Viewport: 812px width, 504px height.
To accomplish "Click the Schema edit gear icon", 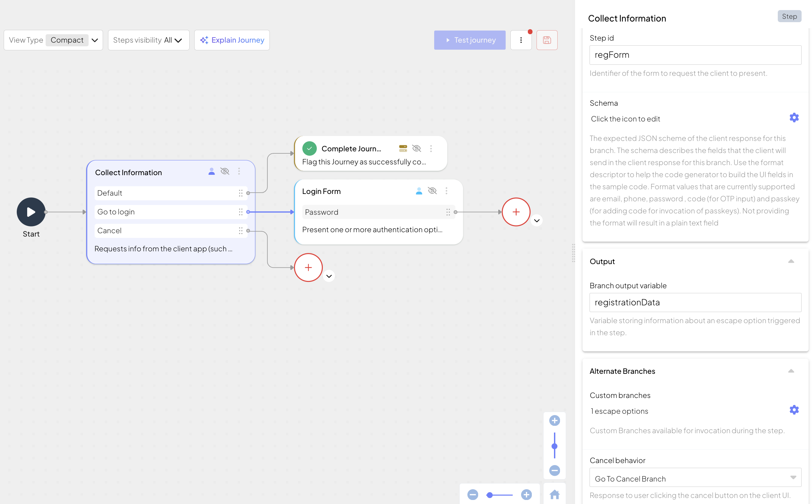I will (794, 118).
